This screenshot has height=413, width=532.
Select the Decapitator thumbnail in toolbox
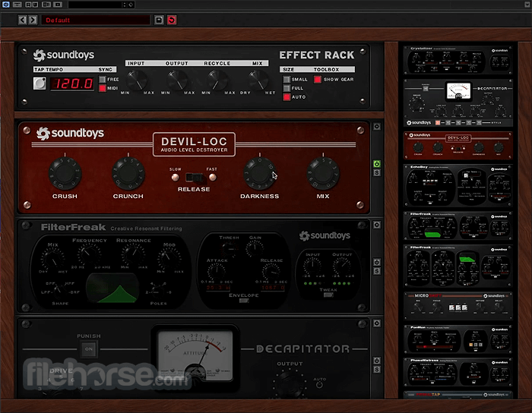coord(458,103)
